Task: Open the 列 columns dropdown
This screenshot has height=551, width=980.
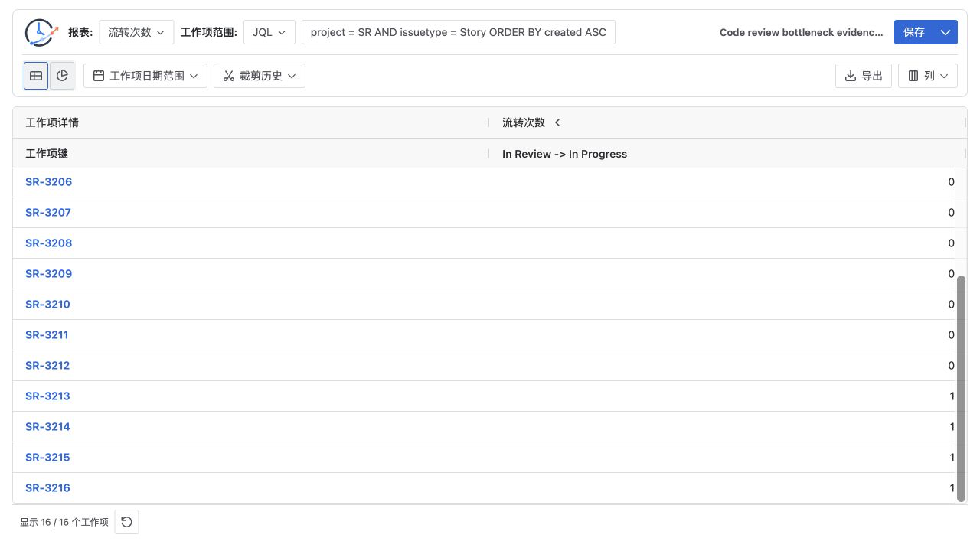Action: click(x=928, y=76)
